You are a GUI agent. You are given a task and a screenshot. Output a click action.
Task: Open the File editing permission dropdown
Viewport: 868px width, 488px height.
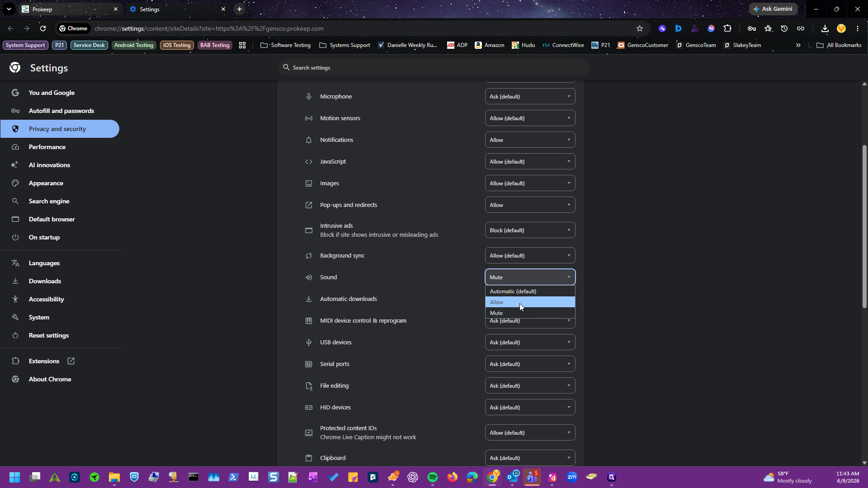click(530, 386)
